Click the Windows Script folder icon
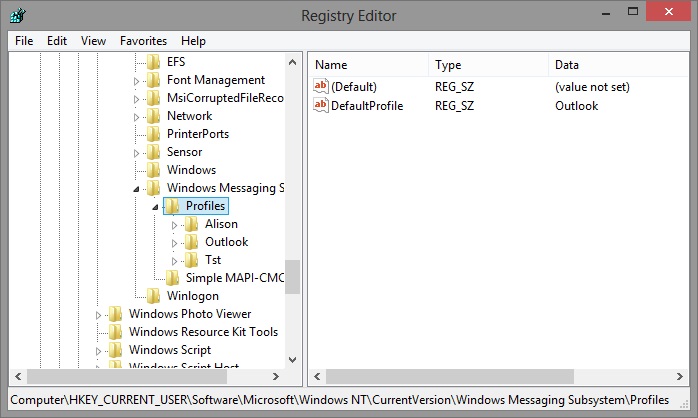 point(116,350)
